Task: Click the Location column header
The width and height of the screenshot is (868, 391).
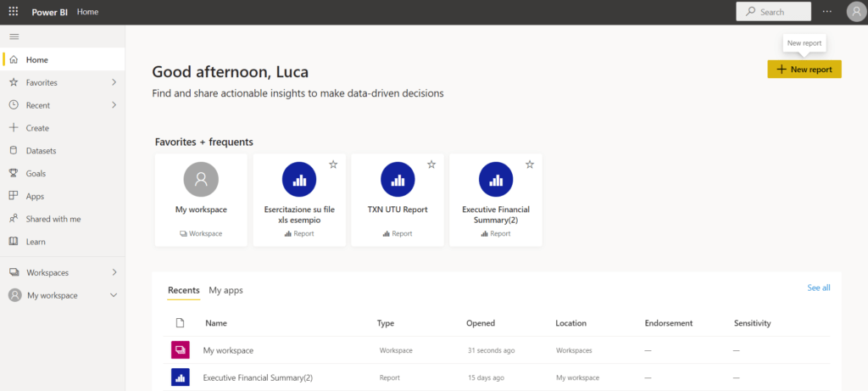Action: click(x=570, y=323)
